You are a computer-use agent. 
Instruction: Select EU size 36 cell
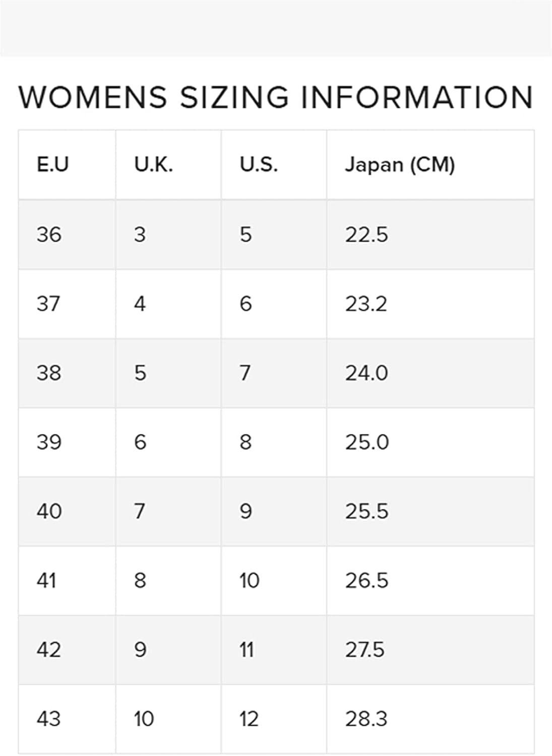(49, 234)
